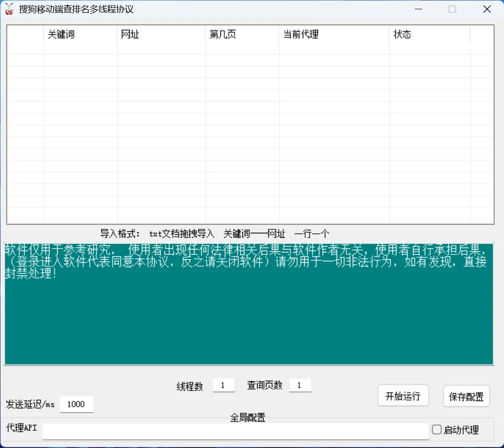Click the 开始运行 button

point(403,396)
